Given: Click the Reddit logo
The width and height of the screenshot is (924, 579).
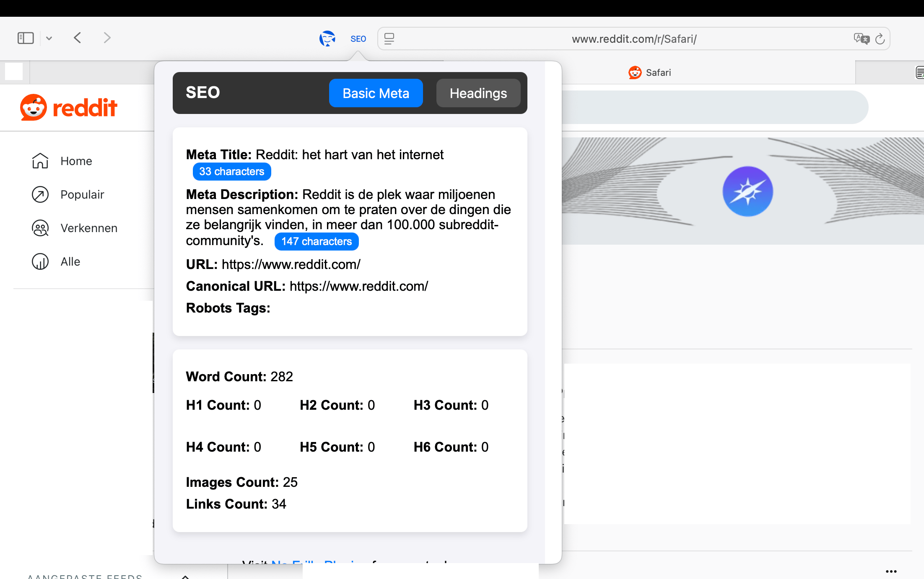Looking at the screenshot, I should pos(69,108).
